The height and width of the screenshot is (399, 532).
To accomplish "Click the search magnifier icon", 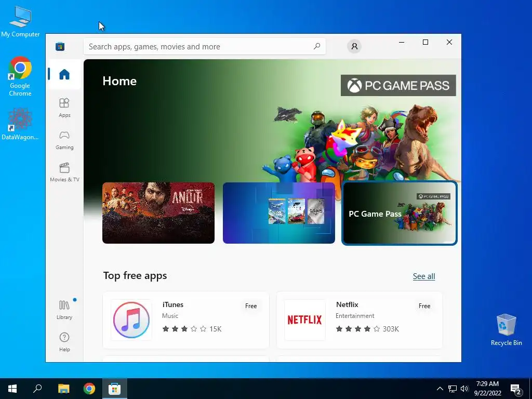I will [x=316, y=46].
